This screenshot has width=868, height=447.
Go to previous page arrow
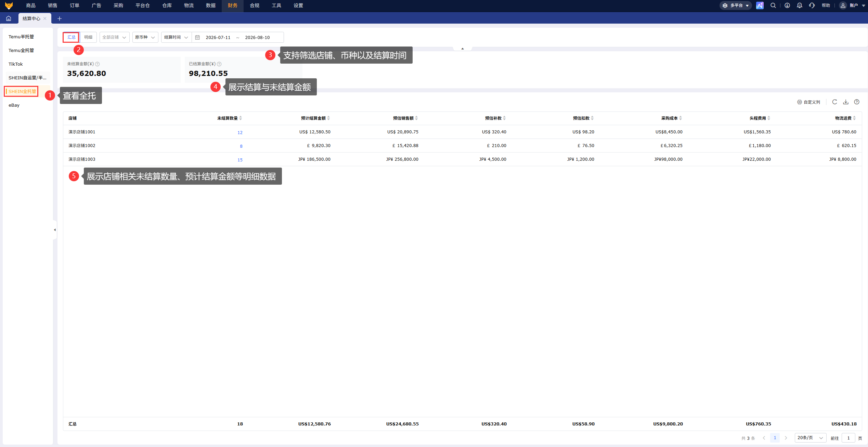pos(764,438)
